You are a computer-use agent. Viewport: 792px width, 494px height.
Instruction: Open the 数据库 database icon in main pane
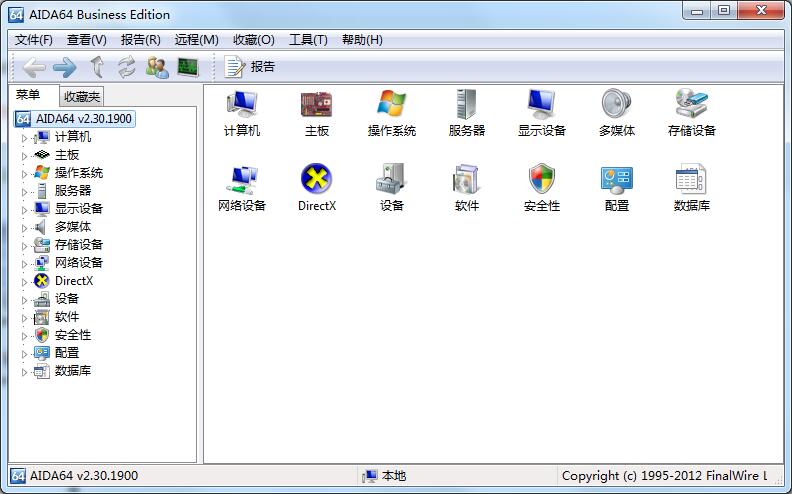tap(691, 179)
